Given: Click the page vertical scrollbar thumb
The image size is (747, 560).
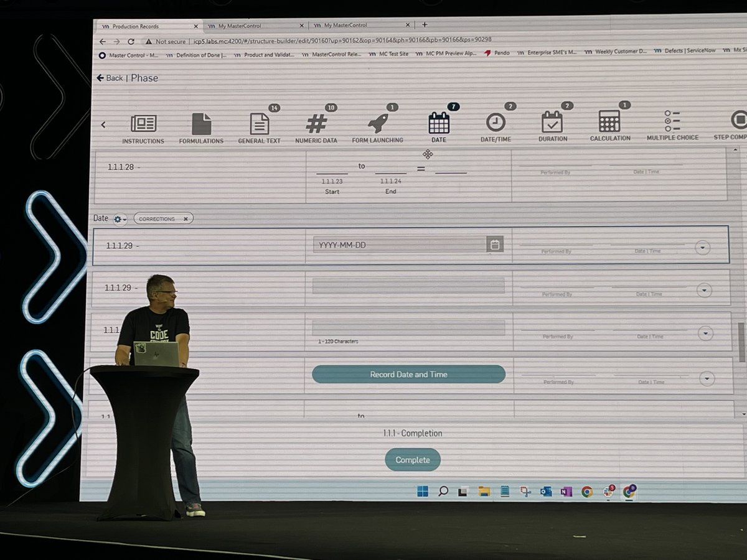Looking at the screenshot, I should (x=741, y=341).
